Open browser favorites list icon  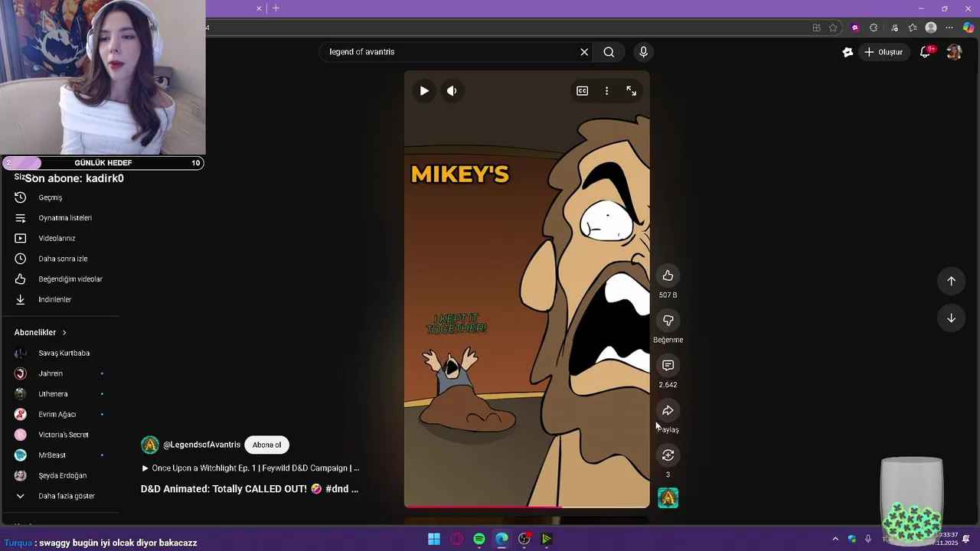(x=913, y=28)
